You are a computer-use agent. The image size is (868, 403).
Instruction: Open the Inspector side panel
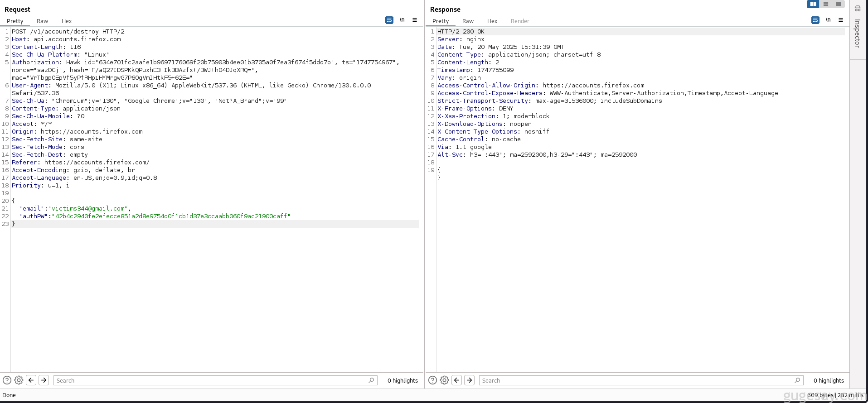[857, 33]
